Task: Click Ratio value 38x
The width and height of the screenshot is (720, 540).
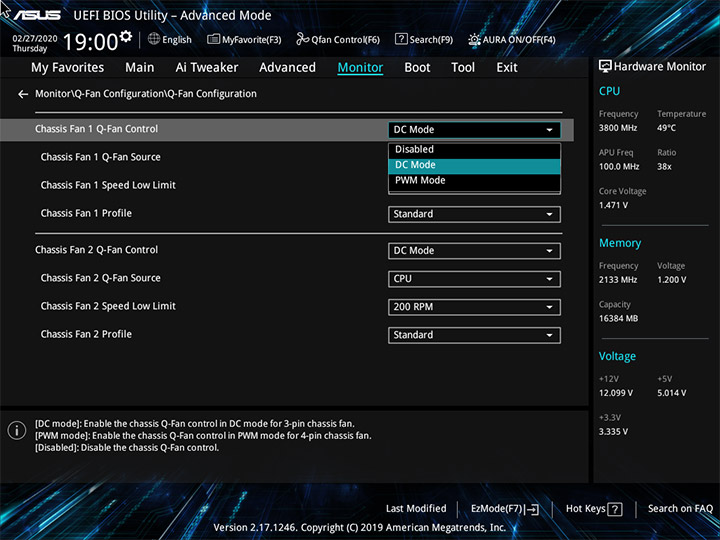Action: point(664,167)
